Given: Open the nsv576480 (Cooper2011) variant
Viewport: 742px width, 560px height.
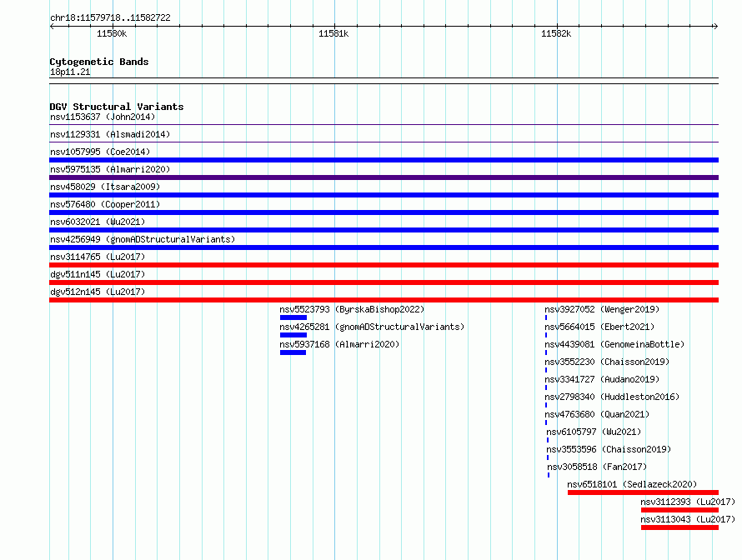Looking at the screenshot, I should [x=105, y=204].
